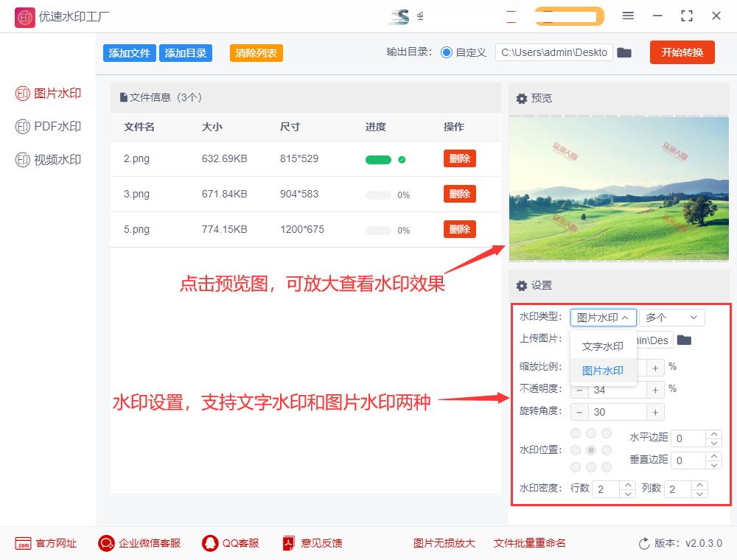Click the progress bar for 2.png
Screen dimensions: 737x560
[x=377, y=158]
